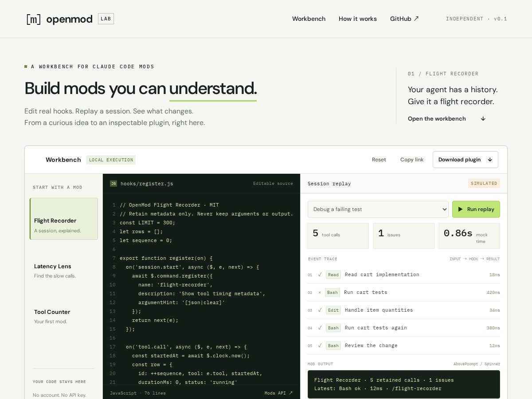Image resolution: width=532 pixels, height=399 pixels.
Task: Click the LOCAL EXECUTION badge
Action: [111, 160]
